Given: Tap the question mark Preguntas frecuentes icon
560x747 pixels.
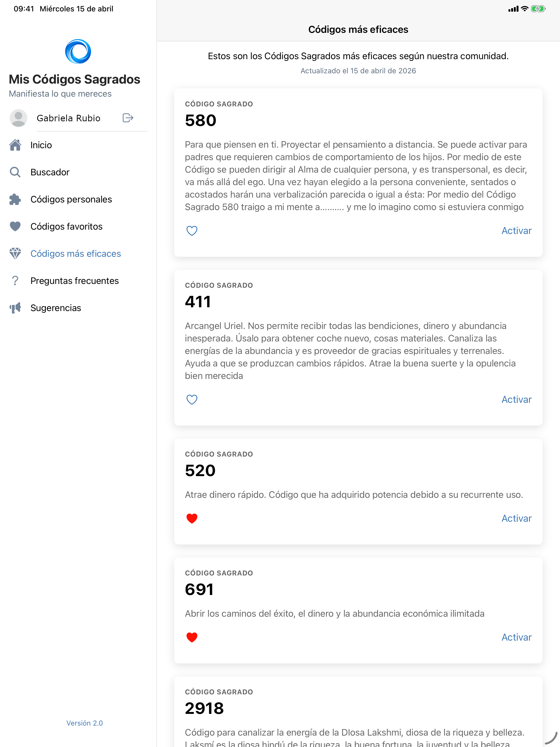Looking at the screenshot, I should tap(15, 280).
